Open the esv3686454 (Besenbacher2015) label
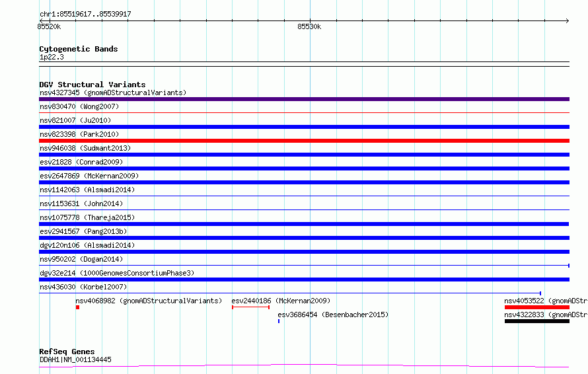This screenshot has height=374, width=588. pos(333,315)
